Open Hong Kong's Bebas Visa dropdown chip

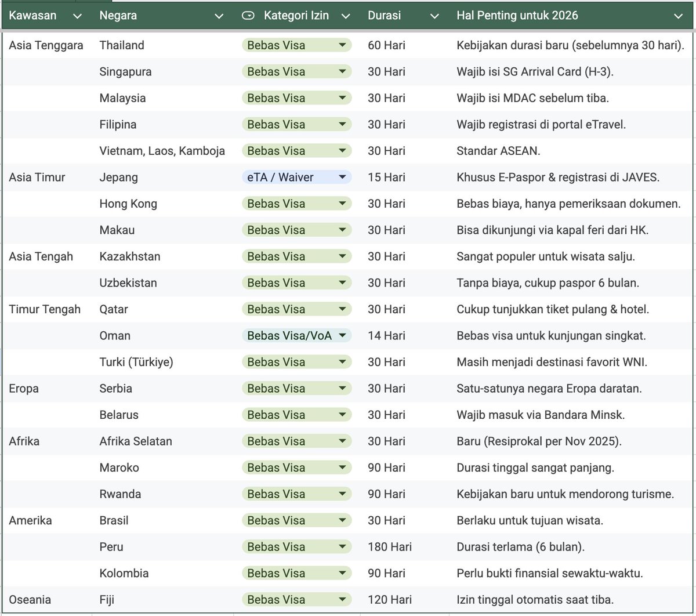click(296, 204)
